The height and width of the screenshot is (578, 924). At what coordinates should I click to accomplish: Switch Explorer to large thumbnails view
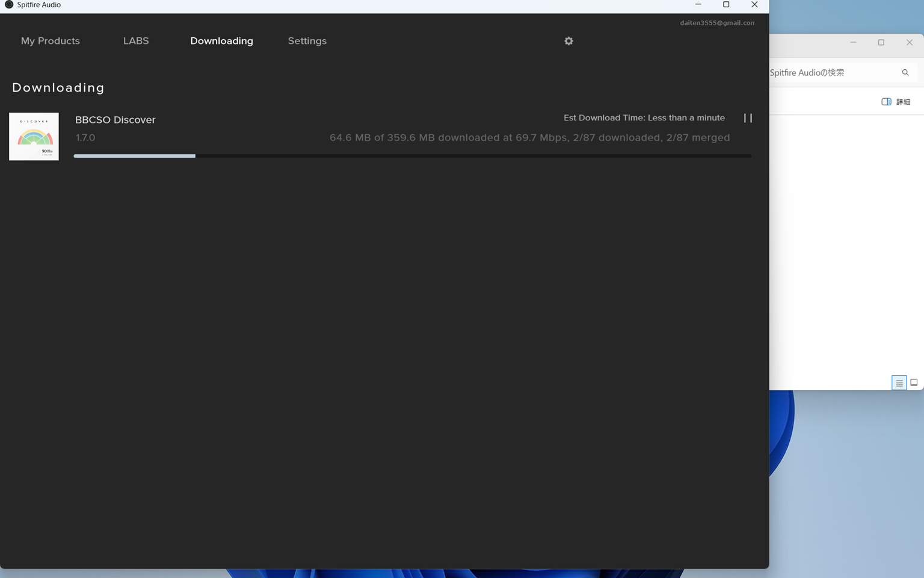[914, 382]
